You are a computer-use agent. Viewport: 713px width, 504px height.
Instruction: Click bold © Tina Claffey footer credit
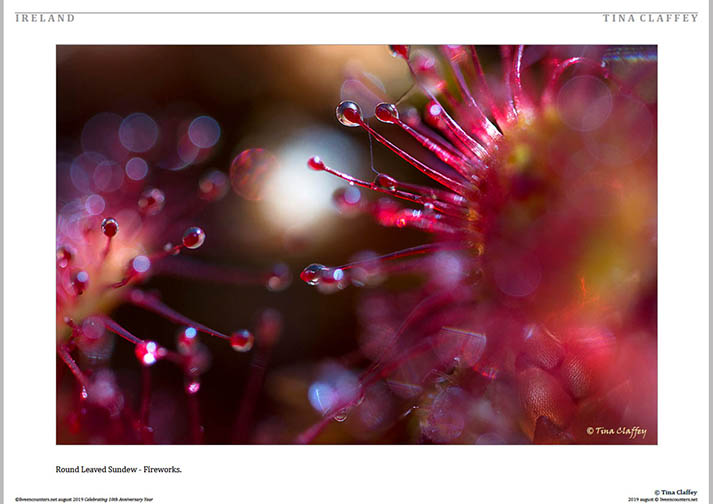676,492
